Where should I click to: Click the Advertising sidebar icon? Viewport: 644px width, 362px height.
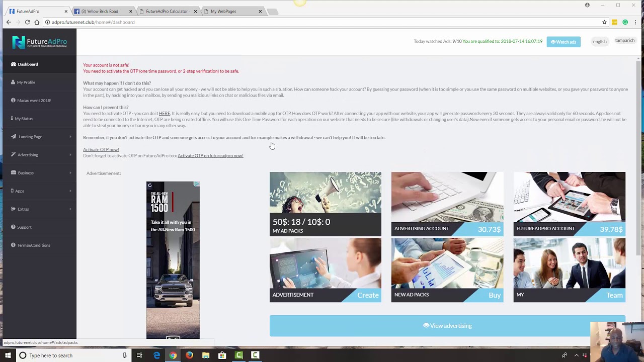[x=13, y=155]
